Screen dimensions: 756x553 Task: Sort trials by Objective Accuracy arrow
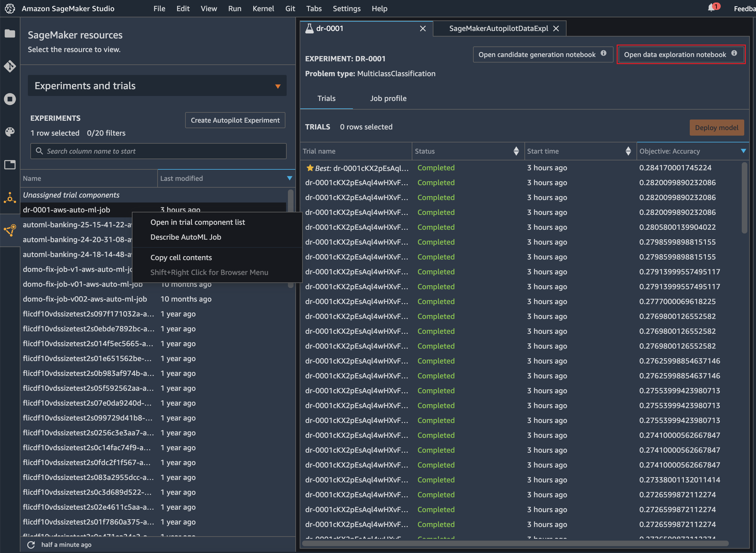point(743,151)
